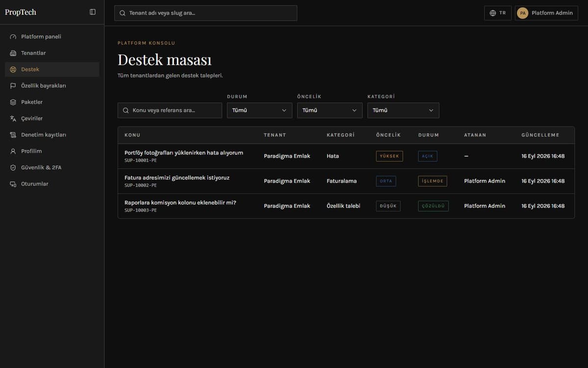This screenshot has height=368, width=588.
Task: Open ticket about portföy fotoğrafları upload error
Action: (184, 153)
